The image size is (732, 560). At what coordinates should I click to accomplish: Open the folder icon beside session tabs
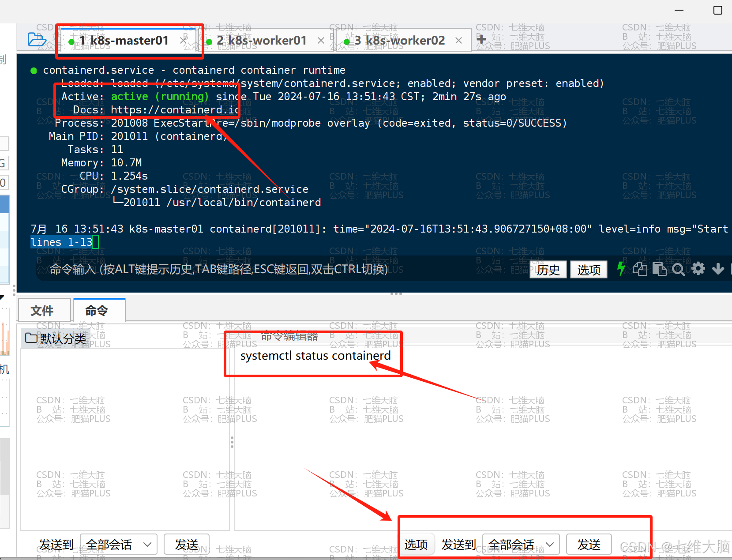pos(37,40)
